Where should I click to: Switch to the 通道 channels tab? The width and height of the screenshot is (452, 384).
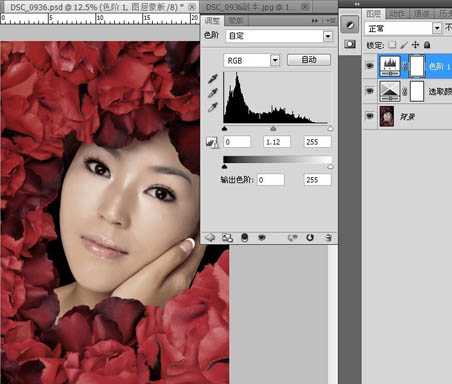[422, 14]
